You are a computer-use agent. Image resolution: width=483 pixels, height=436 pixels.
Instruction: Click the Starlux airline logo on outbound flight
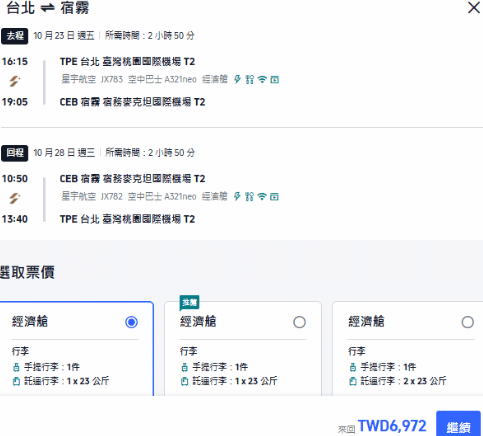(x=14, y=81)
